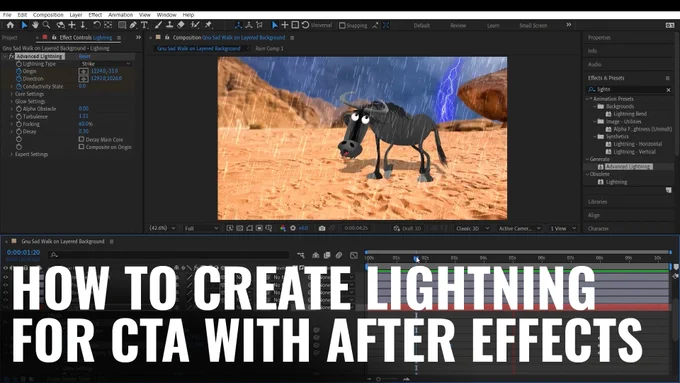Select the Brush tool

click(159, 25)
